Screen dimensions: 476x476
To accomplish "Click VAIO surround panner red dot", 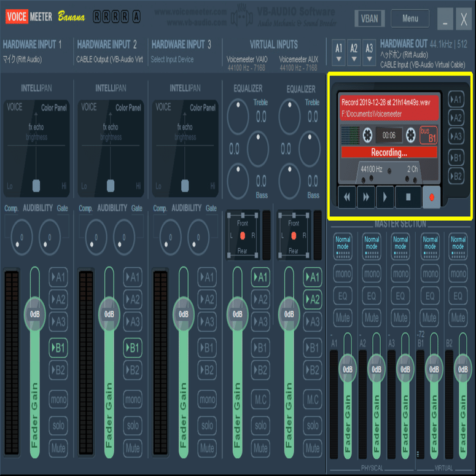I will click(x=243, y=236).
